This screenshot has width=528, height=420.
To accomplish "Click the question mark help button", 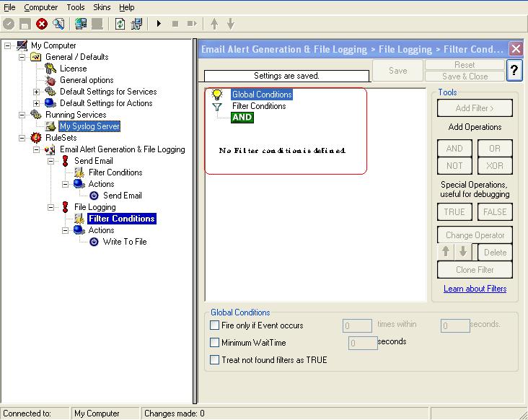I will tap(514, 70).
